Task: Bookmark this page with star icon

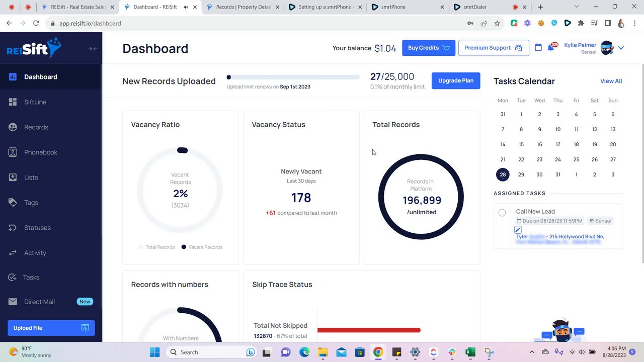Action: [497, 23]
